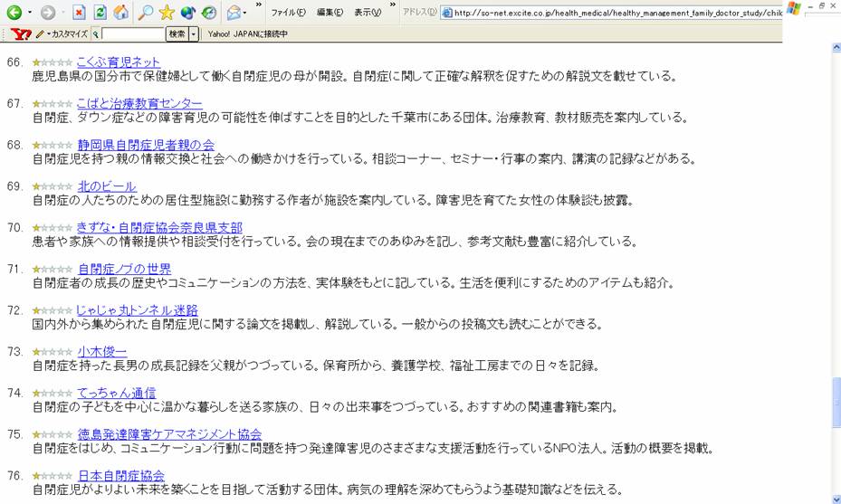Click the Yahoo! logo on toolbar
841x504 pixels.
tap(21, 33)
